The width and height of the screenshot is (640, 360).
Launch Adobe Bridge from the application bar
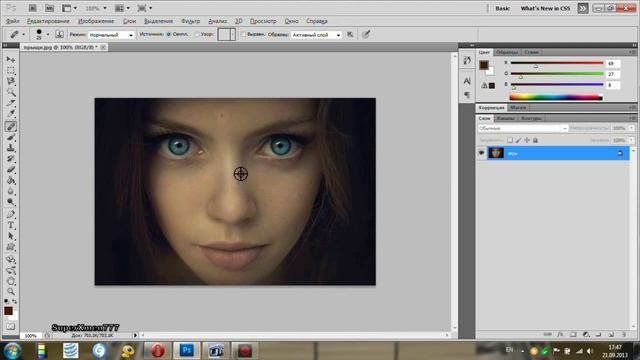[33, 8]
